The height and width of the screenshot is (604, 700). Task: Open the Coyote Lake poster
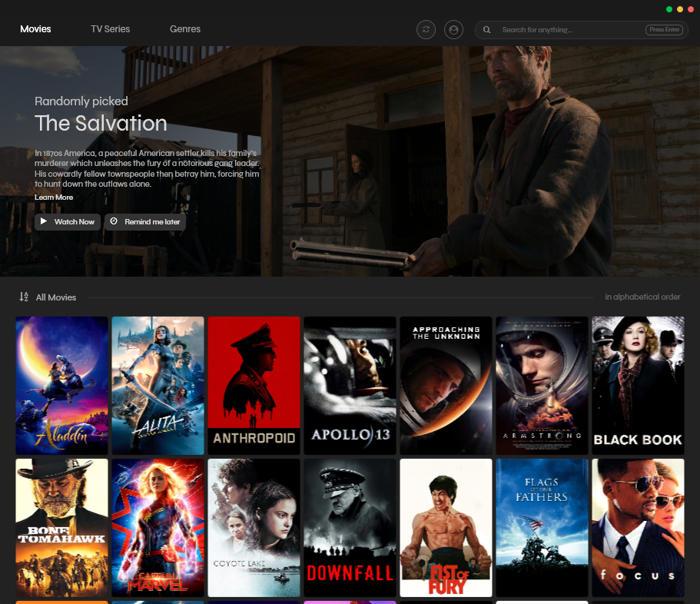pos(254,528)
